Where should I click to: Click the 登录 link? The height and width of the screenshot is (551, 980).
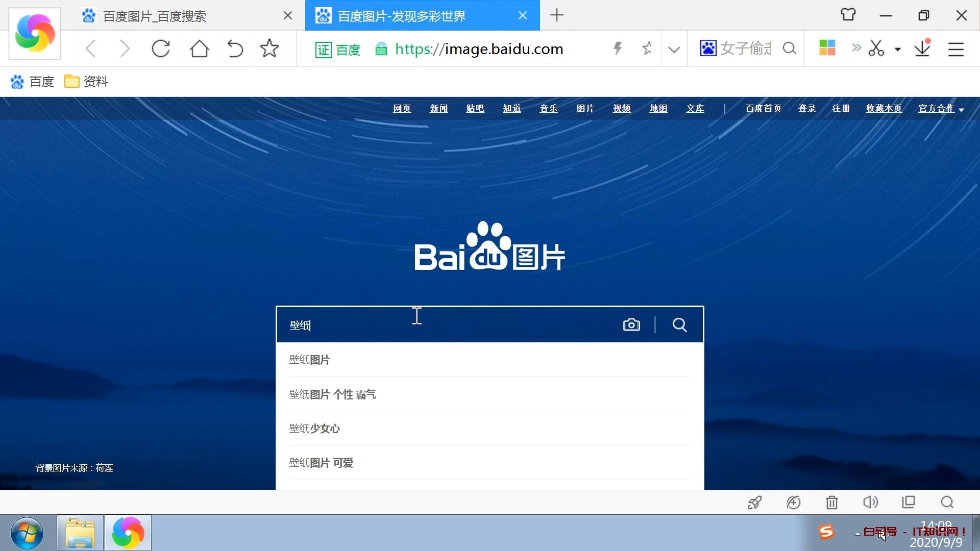coord(807,108)
